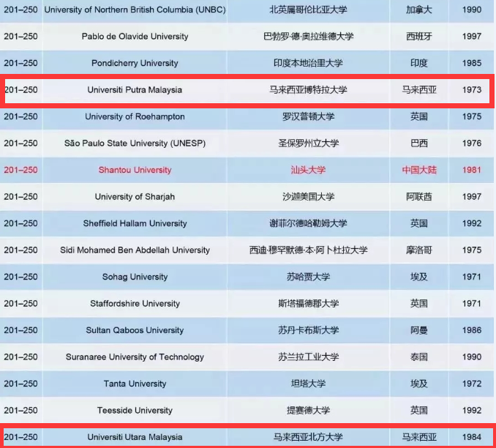This screenshot has height=448, width=496.
Task: Click the red 汕头大学 cell
Action: [308, 170]
